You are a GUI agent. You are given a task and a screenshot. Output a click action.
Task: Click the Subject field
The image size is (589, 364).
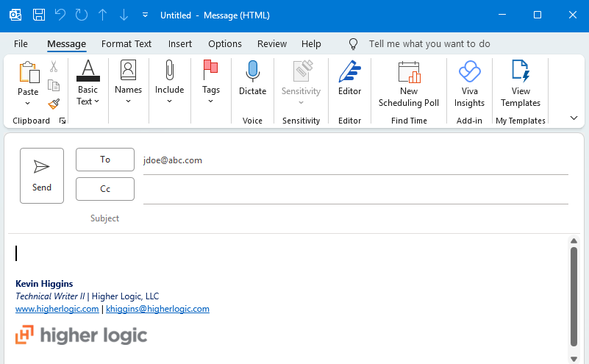click(329, 218)
